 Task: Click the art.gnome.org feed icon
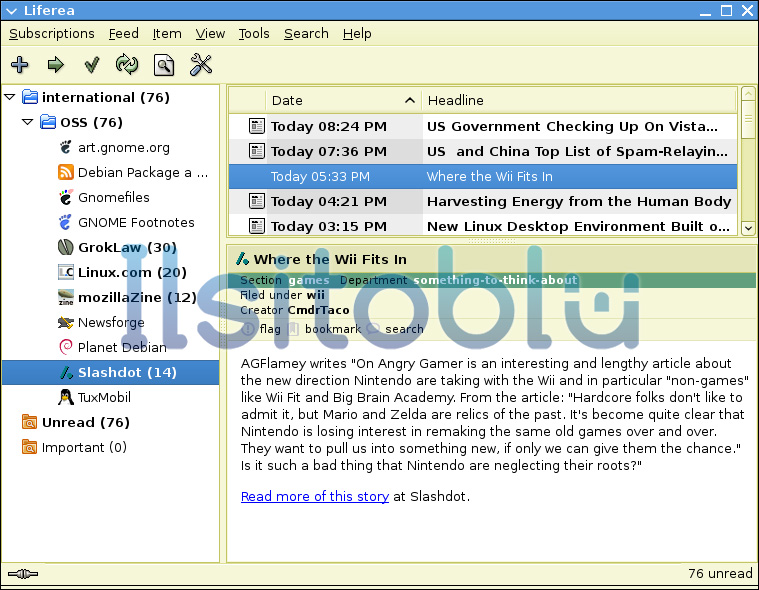click(x=65, y=147)
